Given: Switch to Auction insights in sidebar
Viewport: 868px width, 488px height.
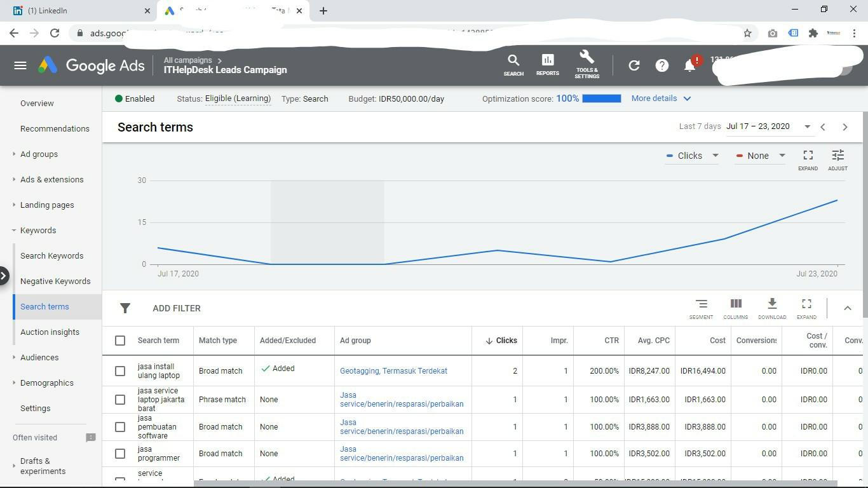Looking at the screenshot, I should tap(50, 332).
